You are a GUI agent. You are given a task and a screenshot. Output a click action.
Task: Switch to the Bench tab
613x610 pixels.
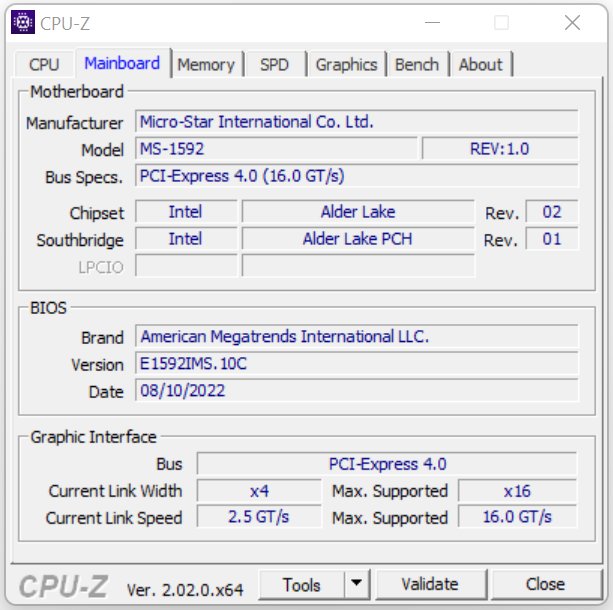(417, 64)
